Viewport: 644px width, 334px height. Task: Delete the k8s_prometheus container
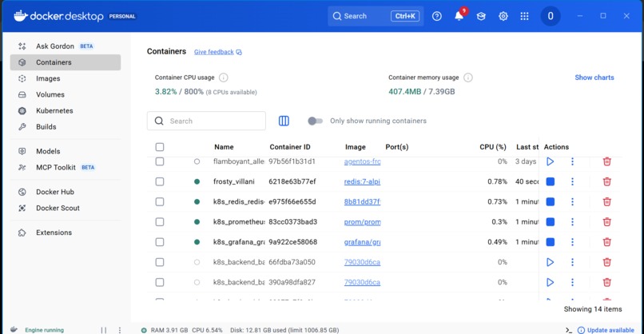coord(606,222)
